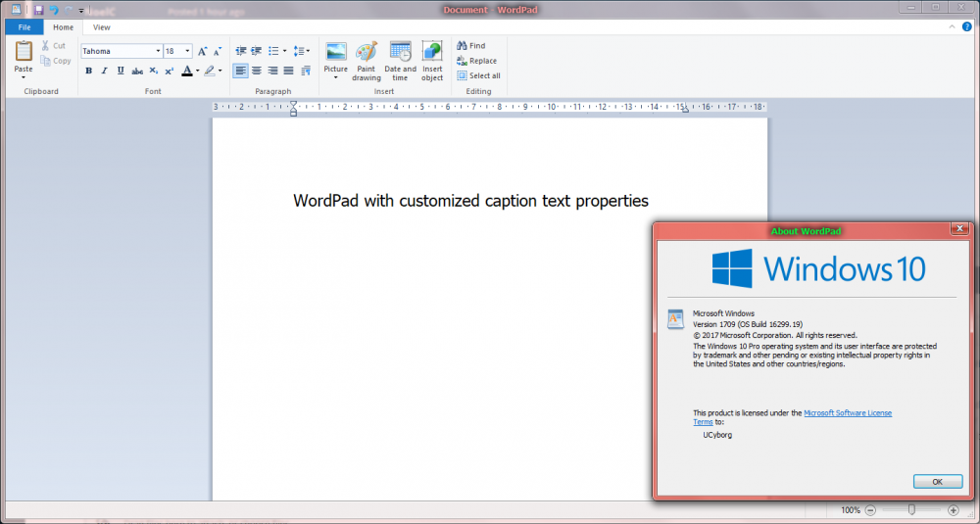Toggle Strikethrough formatting
Image resolution: width=980 pixels, height=524 pixels.
tap(137, 71)
